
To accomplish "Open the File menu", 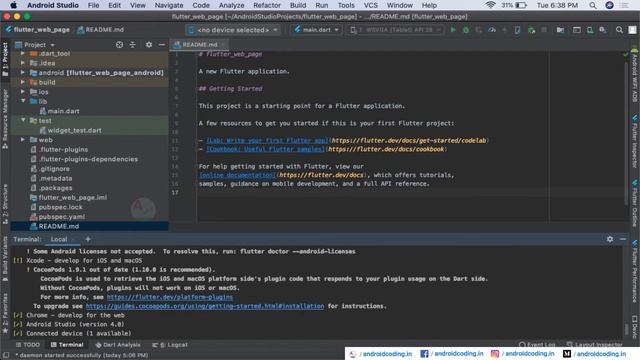I will (x=93, y=5).
